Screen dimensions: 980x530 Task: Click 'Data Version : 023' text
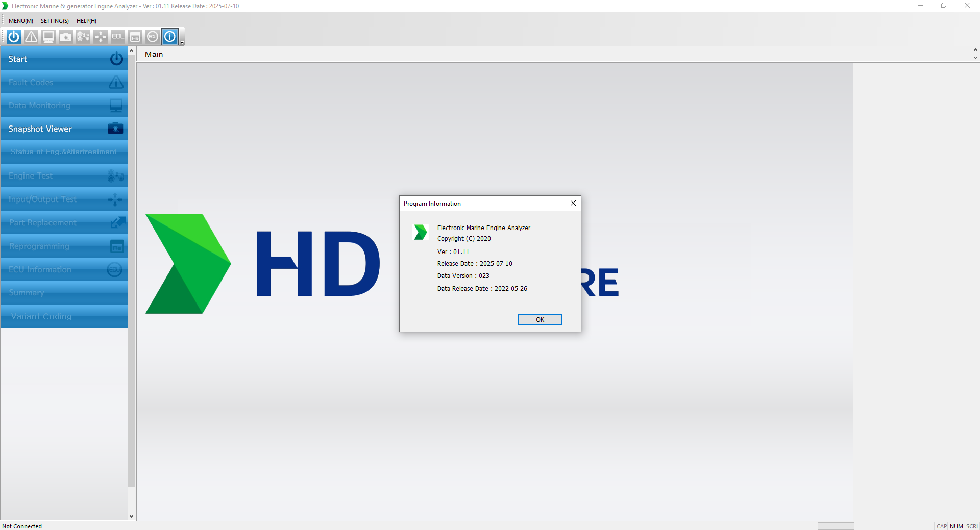click(x=463, y=276)
